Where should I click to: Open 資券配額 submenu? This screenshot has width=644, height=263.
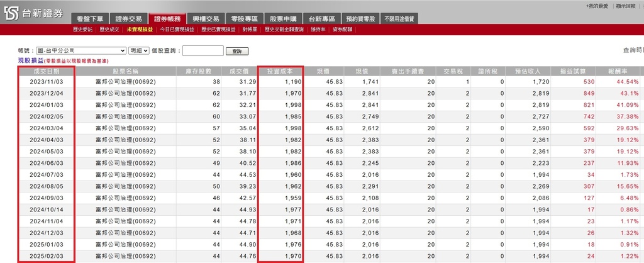coord(343,30)
